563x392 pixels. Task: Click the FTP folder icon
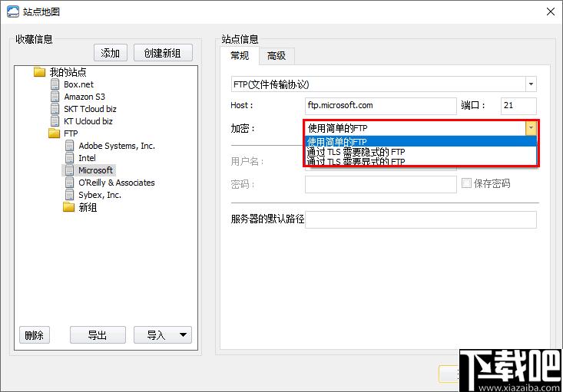[54, 133]
